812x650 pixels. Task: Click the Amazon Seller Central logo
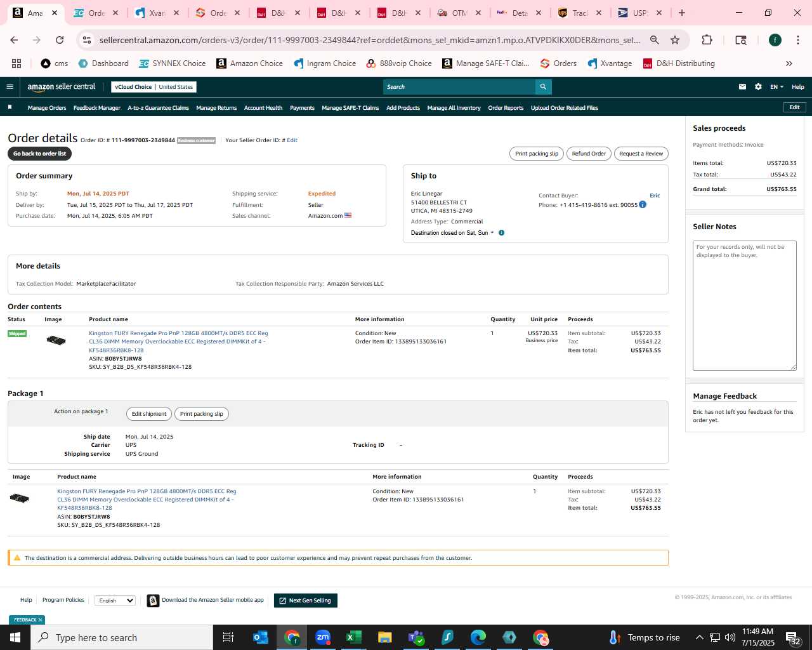click(x=61, y=87)
